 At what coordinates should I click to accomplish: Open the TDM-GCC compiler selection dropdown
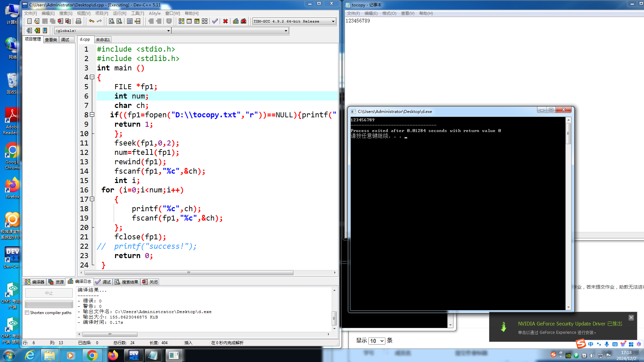[x=333, y=21]
